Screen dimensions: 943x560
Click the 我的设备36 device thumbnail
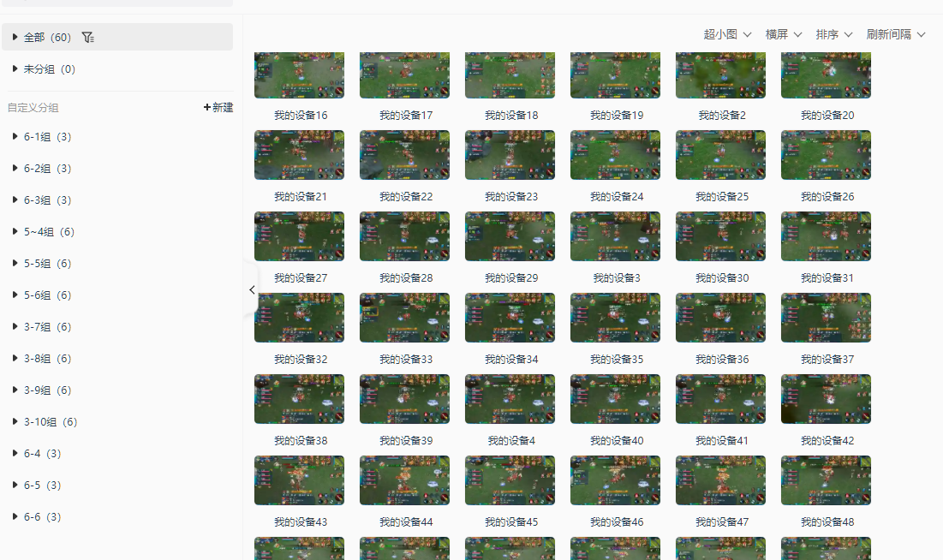click(720, 318)
